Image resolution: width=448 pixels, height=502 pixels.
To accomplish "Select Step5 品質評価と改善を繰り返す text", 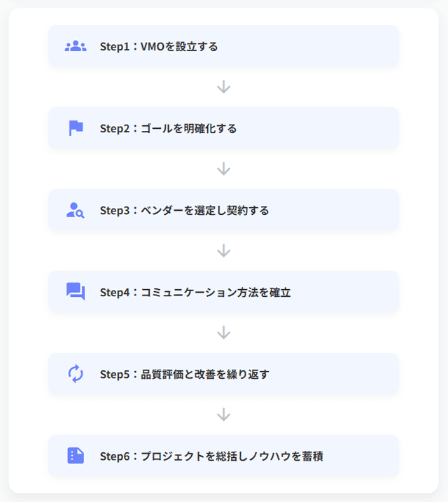I will click(x=184, y=375).
